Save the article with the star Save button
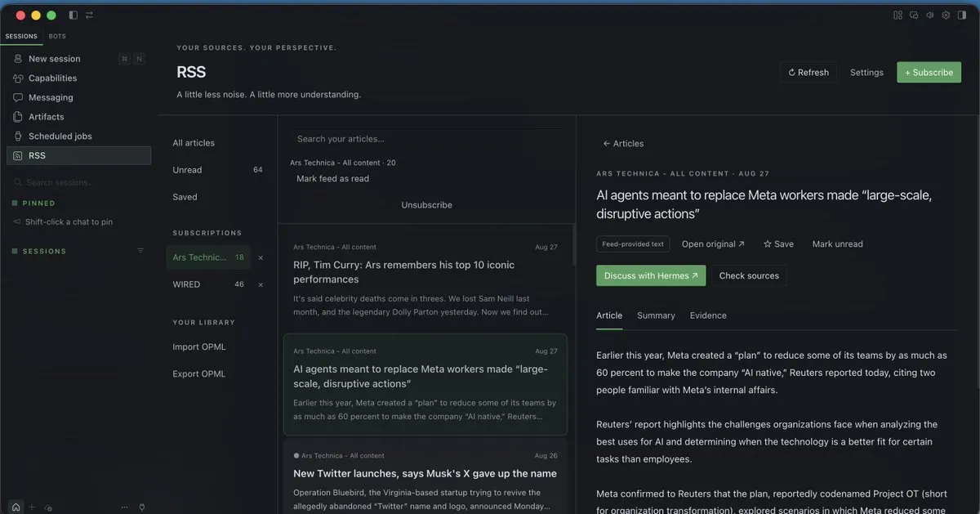 tap(778, 244)
